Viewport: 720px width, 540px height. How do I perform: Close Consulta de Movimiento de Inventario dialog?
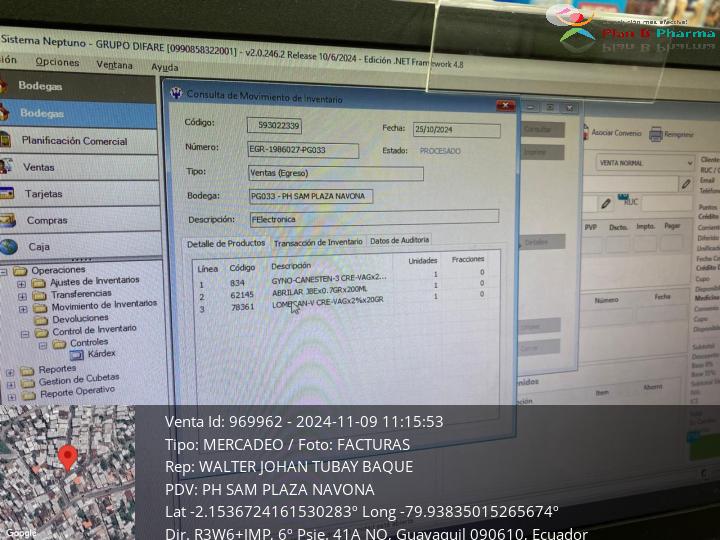click(x=506, y=106)
